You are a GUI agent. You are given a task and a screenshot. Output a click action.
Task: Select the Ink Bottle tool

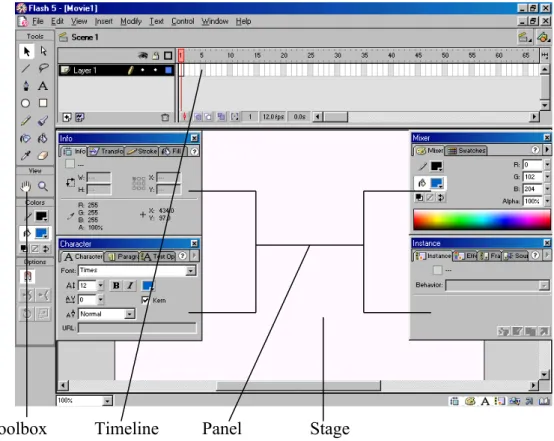[25, 139]
